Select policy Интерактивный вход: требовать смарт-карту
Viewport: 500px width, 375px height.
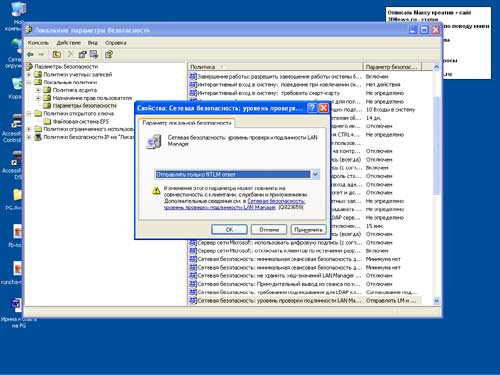point(269,93)
